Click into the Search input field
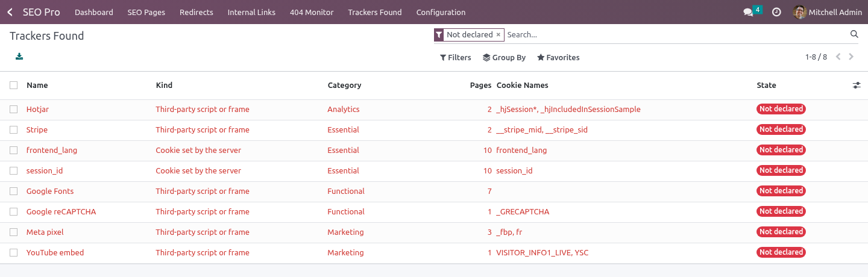 pos(675,35)
